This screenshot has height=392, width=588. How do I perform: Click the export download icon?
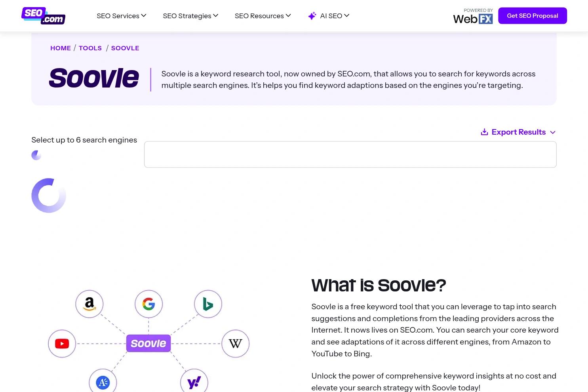(x=484, y=132)
